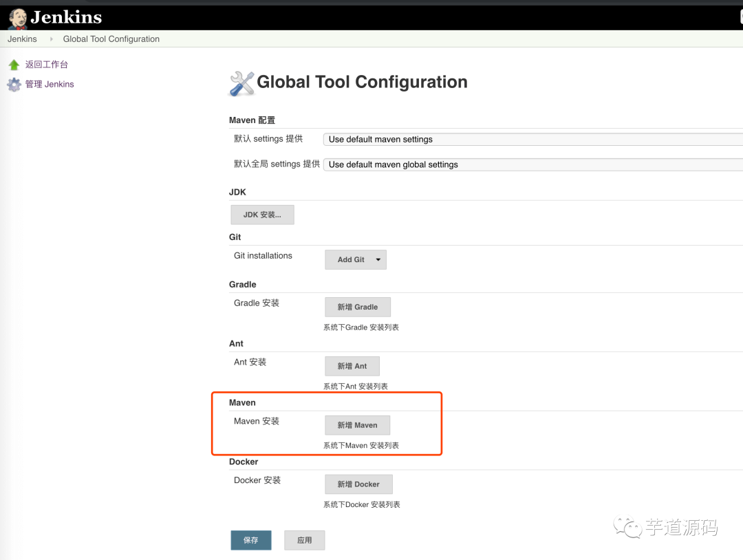Viewport: 743px width, 560px height.
Task: Click the JDK section header
Action: point(237,192)
